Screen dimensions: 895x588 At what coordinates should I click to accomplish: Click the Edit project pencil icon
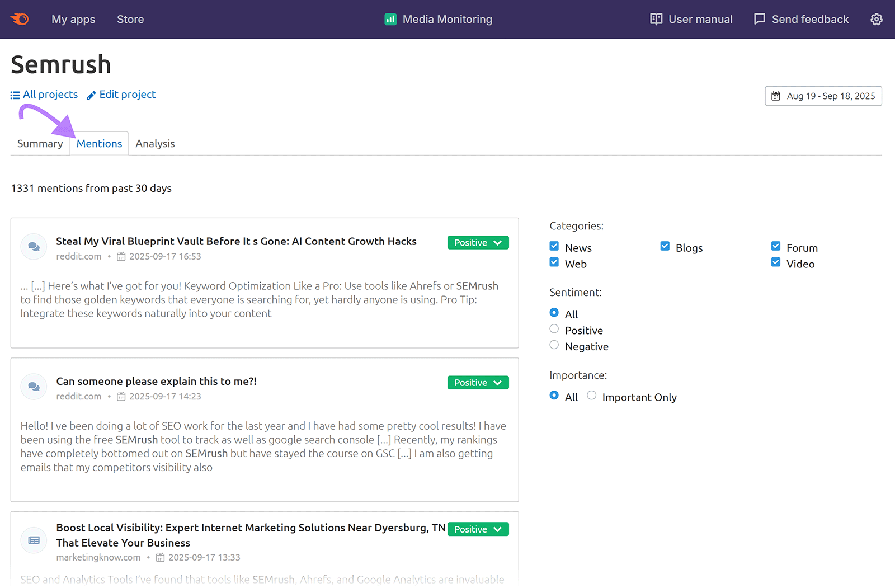pos(90,95)
